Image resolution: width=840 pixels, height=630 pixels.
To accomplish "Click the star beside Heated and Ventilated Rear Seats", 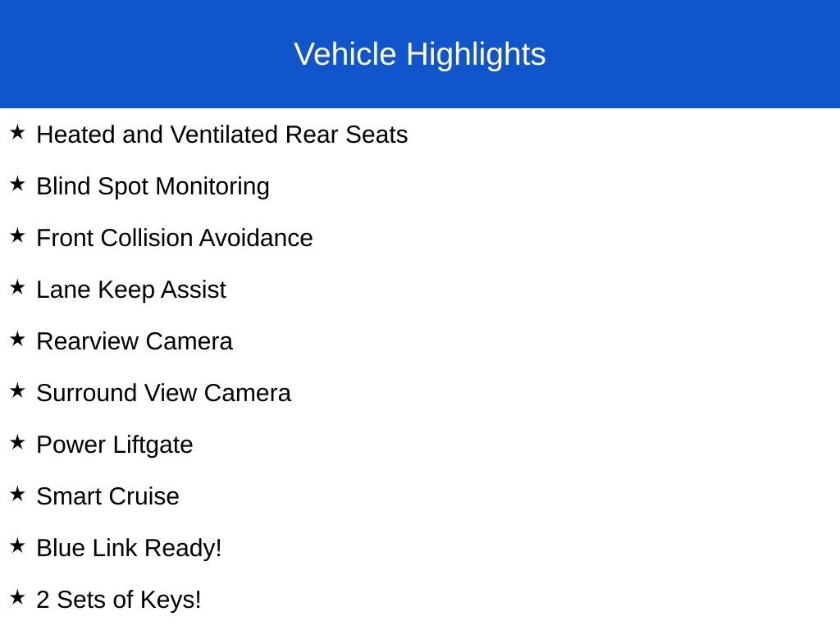I will pyautogui.click(x=18, y=132).
